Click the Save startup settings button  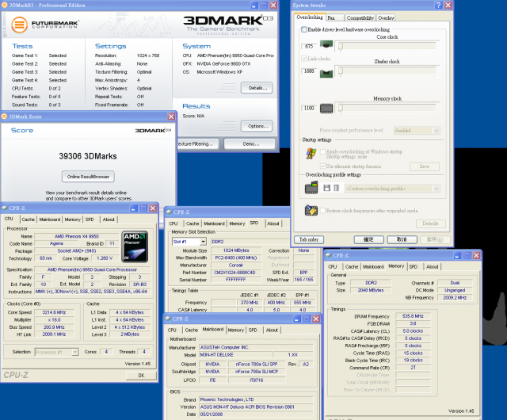click(x=425, y=166)
